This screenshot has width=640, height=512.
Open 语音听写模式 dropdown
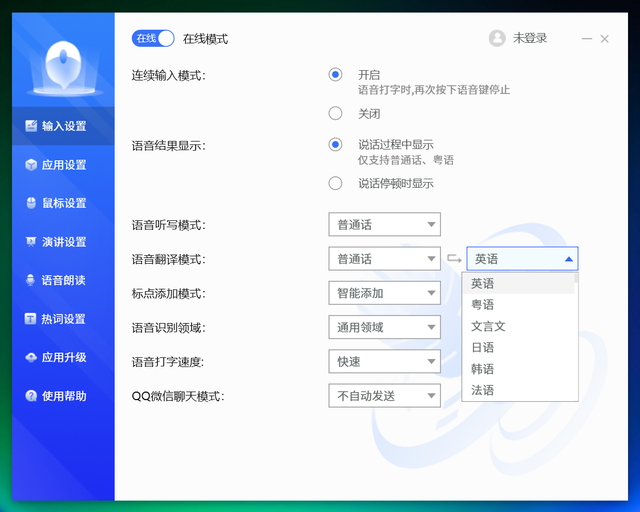tap(384, 224)
